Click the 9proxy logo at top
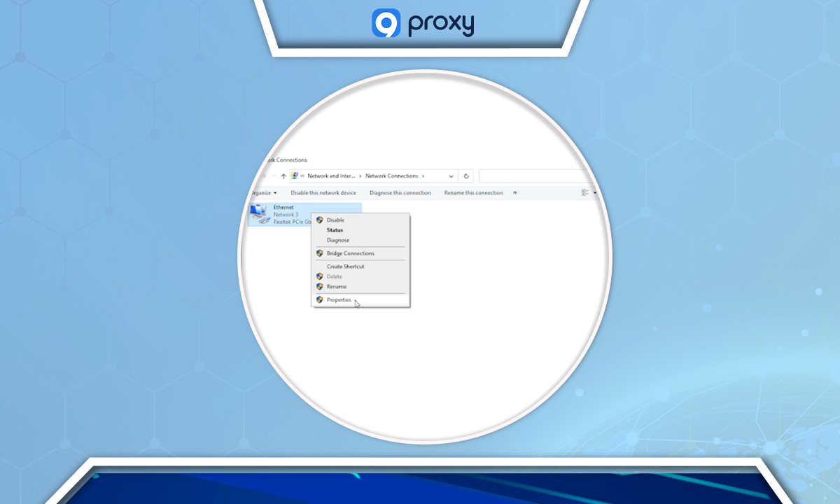840x504 pixels. pyautogui.click(x=423, y=23)
